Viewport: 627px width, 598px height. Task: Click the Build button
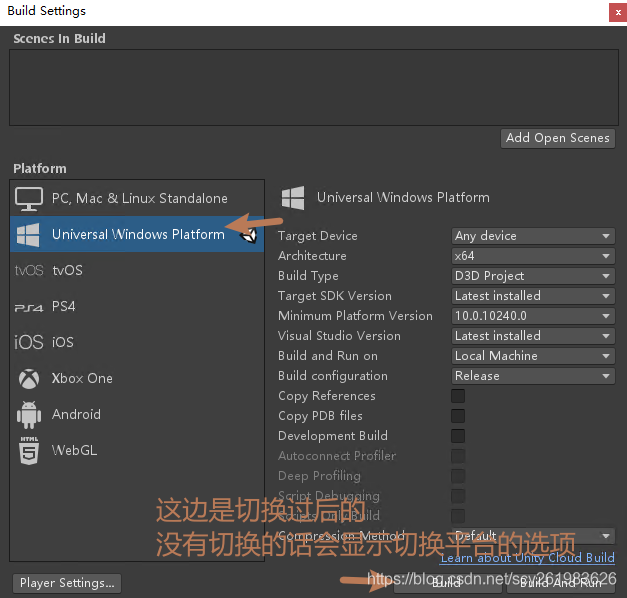448,583
